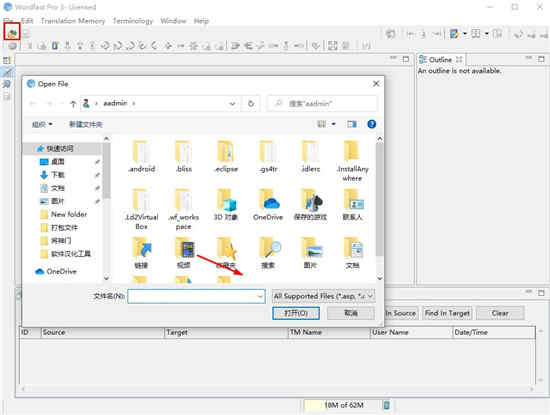Click the file list vertical scrollbar
Image resolution: width=550 pixels, height=415 pixels.
[x=380, y=208]
